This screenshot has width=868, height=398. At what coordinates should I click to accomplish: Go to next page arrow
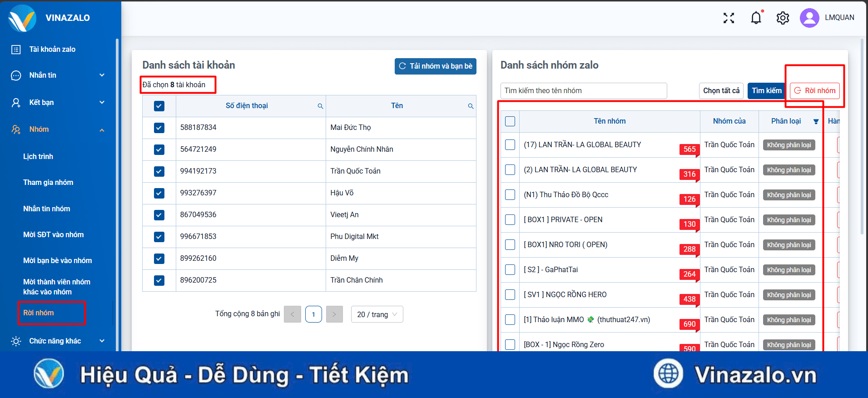334,314
